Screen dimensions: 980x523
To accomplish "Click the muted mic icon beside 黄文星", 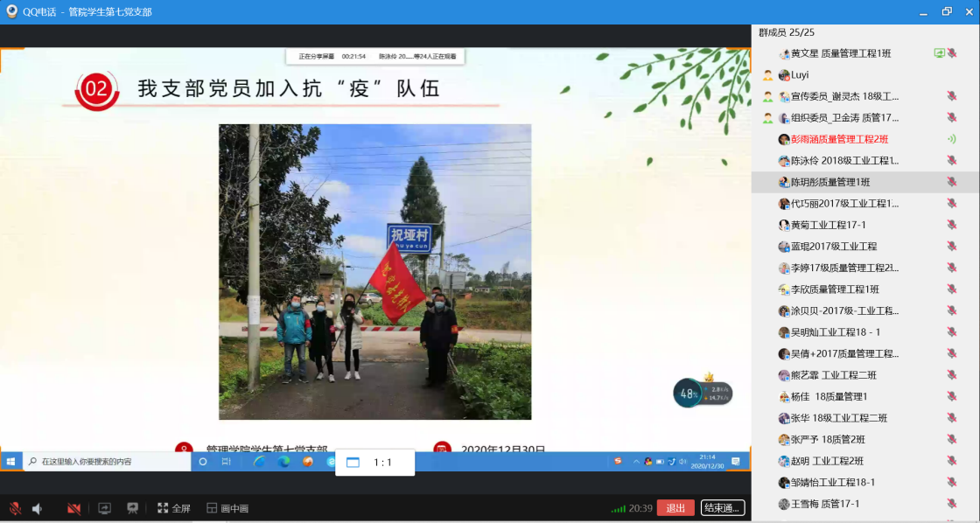I will click(x=951, y=53).
